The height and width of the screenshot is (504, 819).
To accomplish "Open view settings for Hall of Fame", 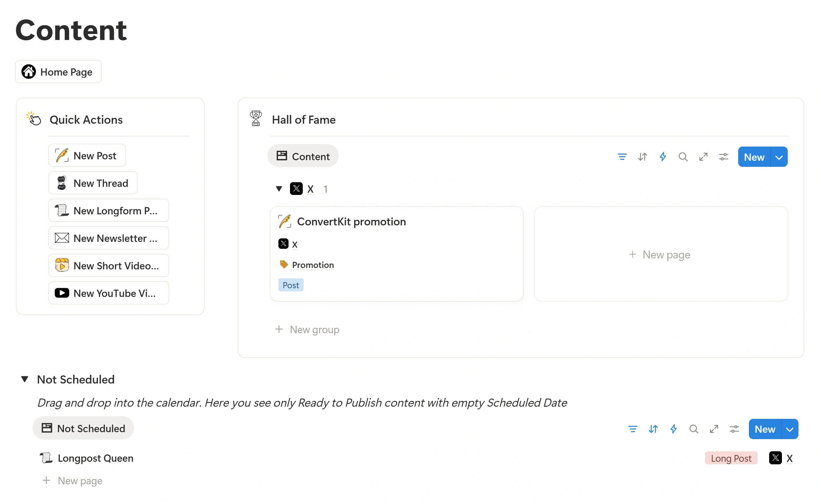I will tap(723, 157).
